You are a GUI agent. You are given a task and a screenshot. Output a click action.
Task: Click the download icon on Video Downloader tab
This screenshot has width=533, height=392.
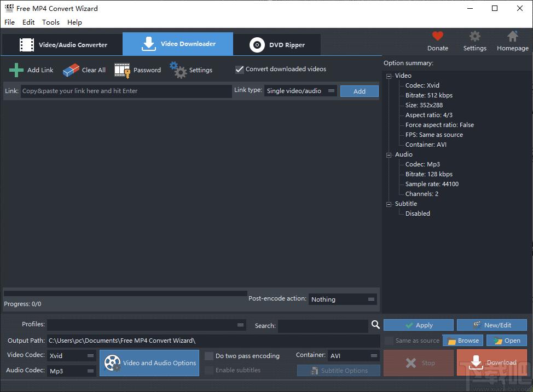click(148, 44)
